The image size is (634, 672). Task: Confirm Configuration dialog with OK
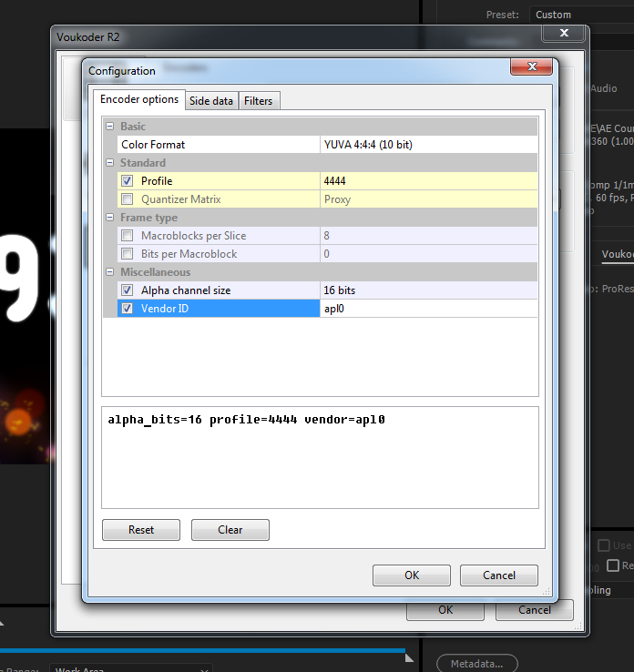click(x=412, y=575)
